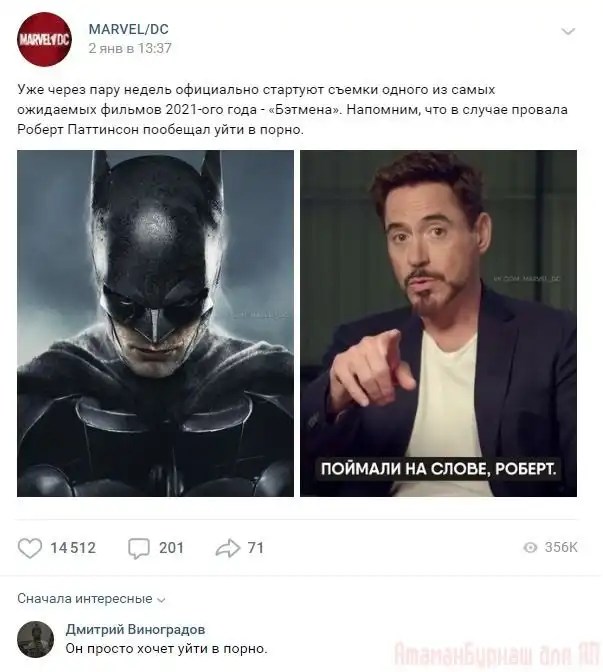603x672 pixels.
Task: Click the 356K views number
Action: pyautogui.click(x=561, y=547)
